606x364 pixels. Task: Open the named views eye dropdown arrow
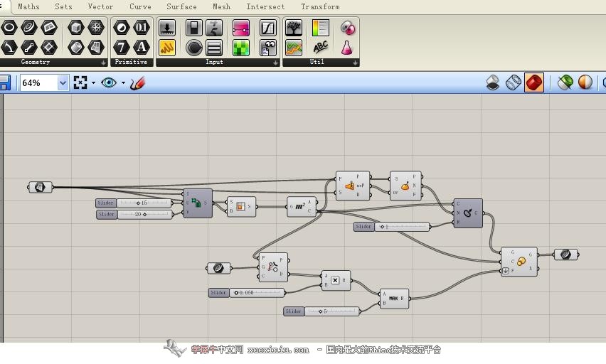coord(123,82)
